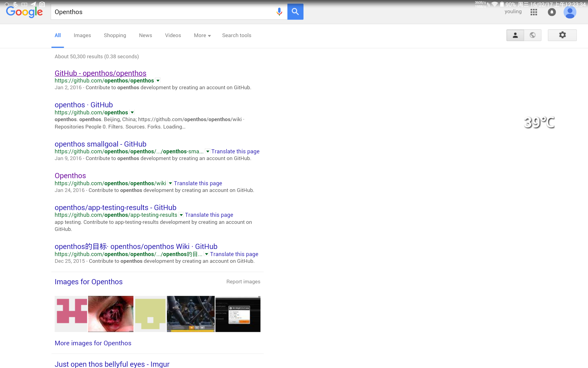The image size is (588, 368).
Task: Switch to the News tab
Action: 145,35
